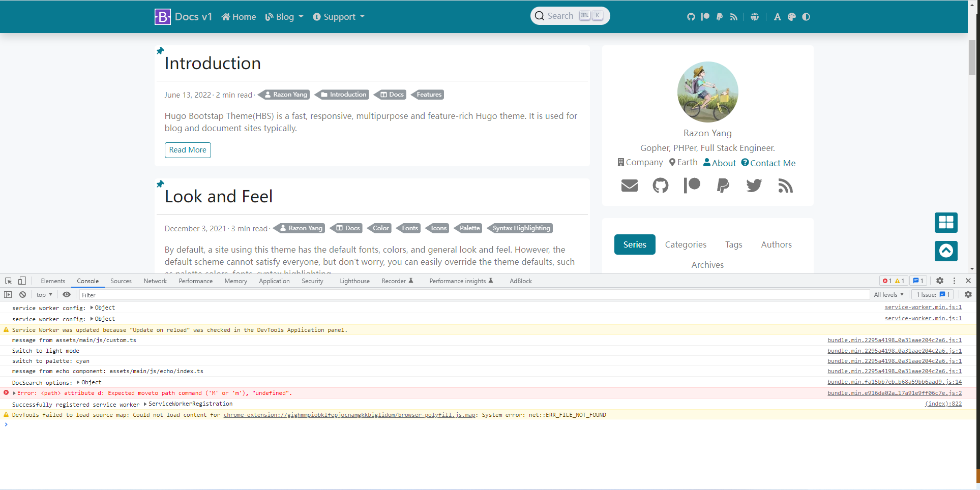980x490 pixels.
Task: Open the 'top' JavaScript context dropdown
Action: coord(44,294)
